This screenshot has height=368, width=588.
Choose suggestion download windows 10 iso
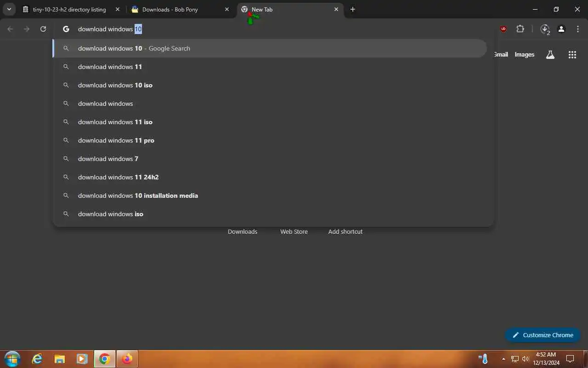tap(270, 85)
